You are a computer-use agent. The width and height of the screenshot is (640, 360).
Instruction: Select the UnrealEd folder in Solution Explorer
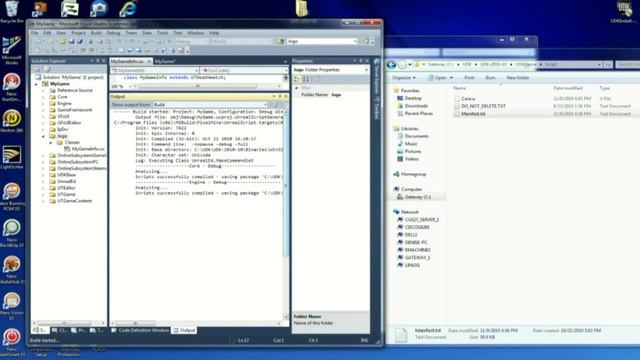[x=67, y=181]
